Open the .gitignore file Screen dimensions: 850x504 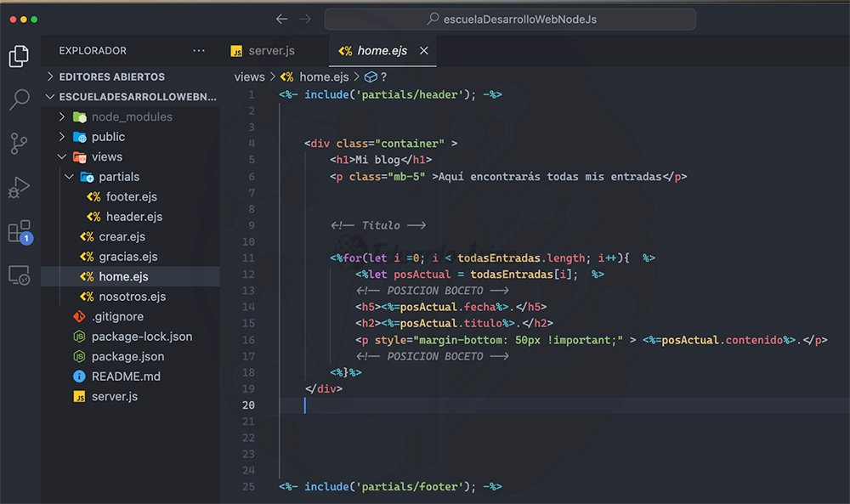pyautogui.click(x=117, y=316)
